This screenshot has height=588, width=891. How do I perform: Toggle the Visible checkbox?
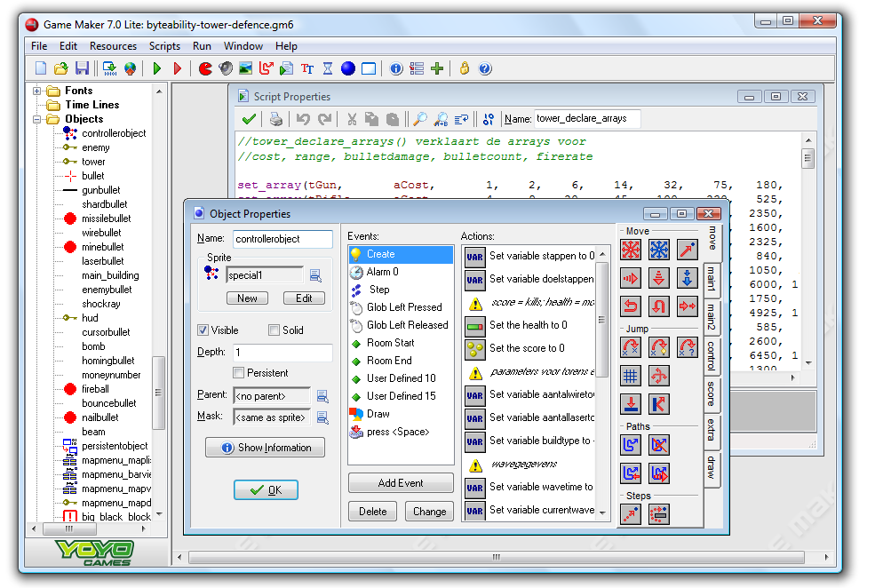203,330
